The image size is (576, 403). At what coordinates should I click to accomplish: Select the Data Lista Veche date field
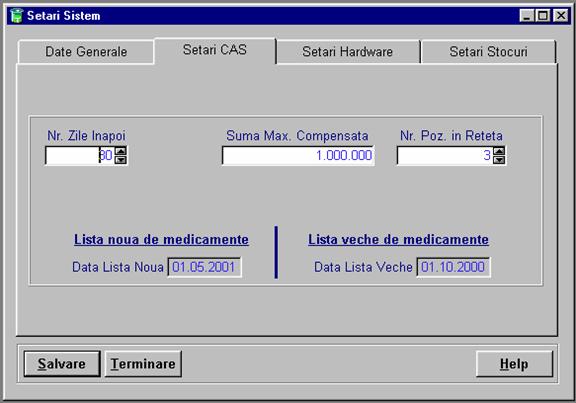[453, 267]
